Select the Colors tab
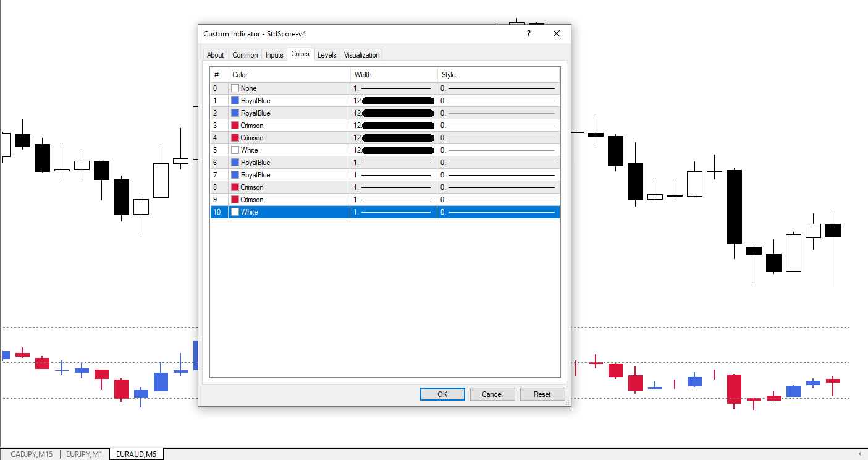The width and height of the screenshot is (868, 460). click(300, 54)
